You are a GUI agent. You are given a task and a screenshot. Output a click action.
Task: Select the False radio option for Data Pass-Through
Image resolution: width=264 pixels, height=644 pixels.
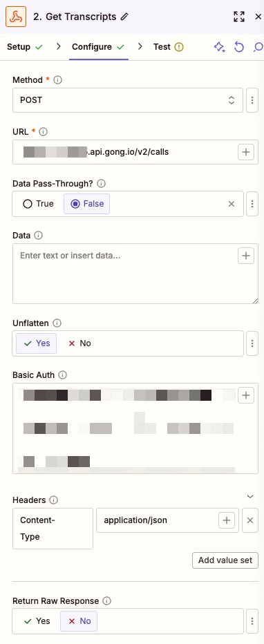pos(86,204)
